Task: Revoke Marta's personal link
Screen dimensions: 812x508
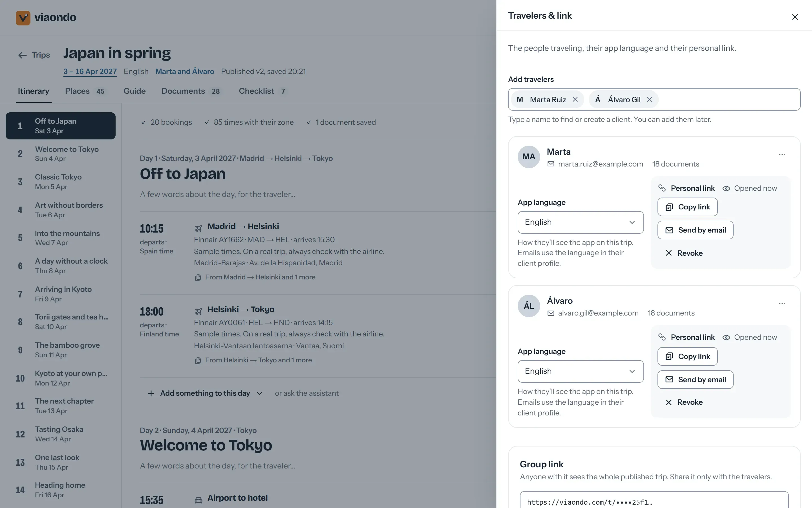Action: coord(684,253)
